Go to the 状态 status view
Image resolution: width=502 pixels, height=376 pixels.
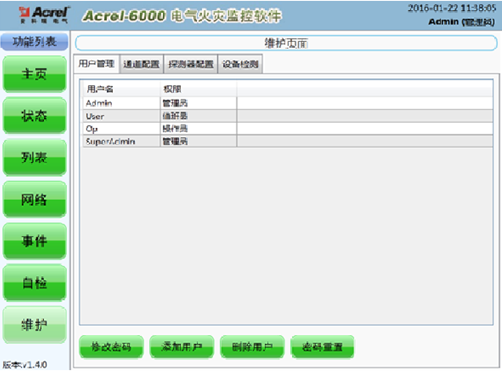point(35,116)
